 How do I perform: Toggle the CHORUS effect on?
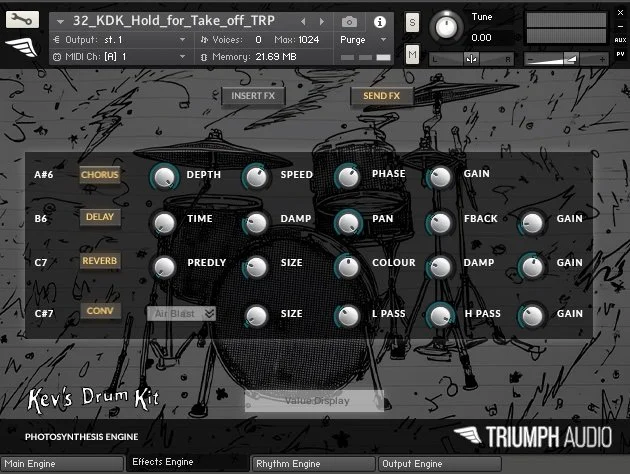(100, 175)
